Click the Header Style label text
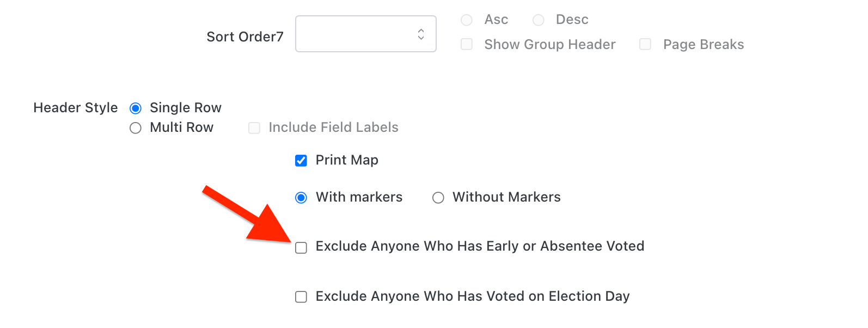Viewport: 868px width, 328px height. [76, 108]
